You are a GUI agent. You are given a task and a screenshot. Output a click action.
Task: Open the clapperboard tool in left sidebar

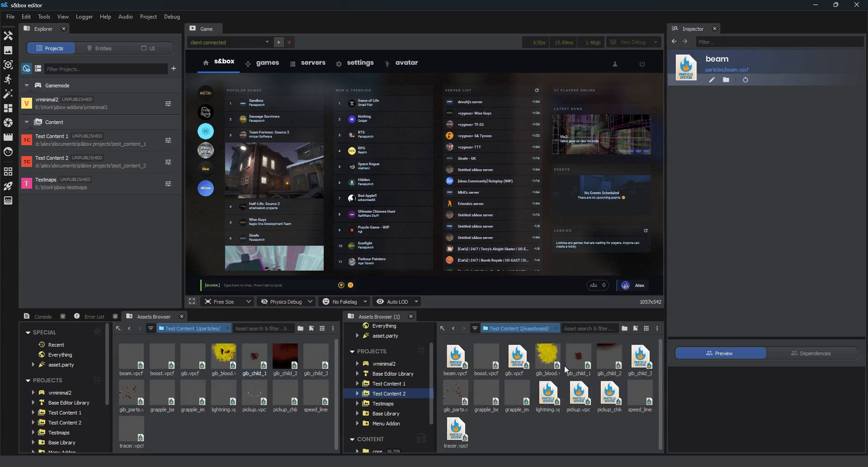[x=8, y=137]
